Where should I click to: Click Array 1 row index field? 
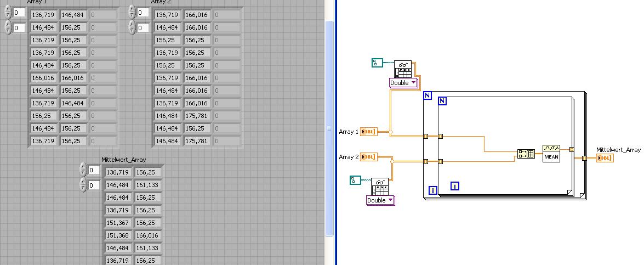click(x=19, y=13)
